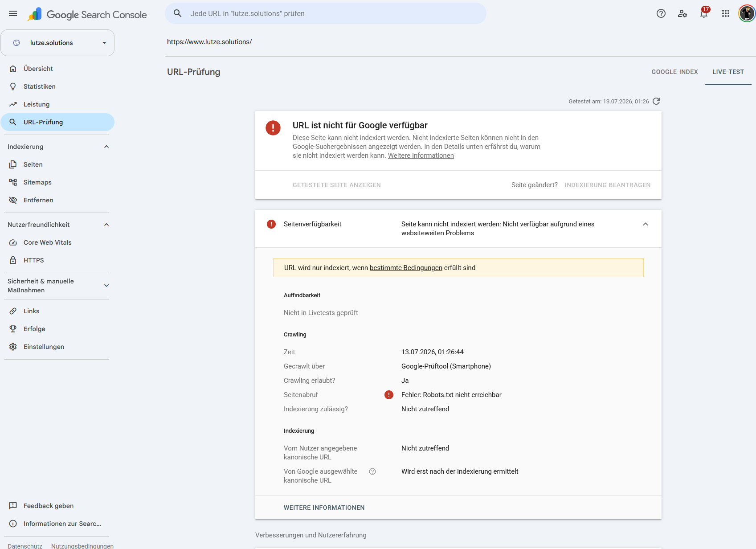Click 'Fehler: Robots.txt nicht erreichbar' text
This screenshot has width=756, height=549.
pyautogui.click(x=451, y=395)
